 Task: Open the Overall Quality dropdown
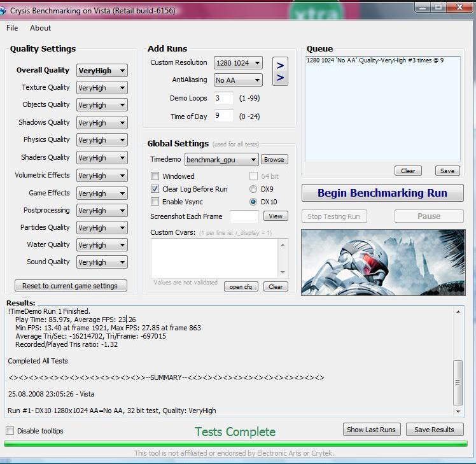tap(102, 71)
